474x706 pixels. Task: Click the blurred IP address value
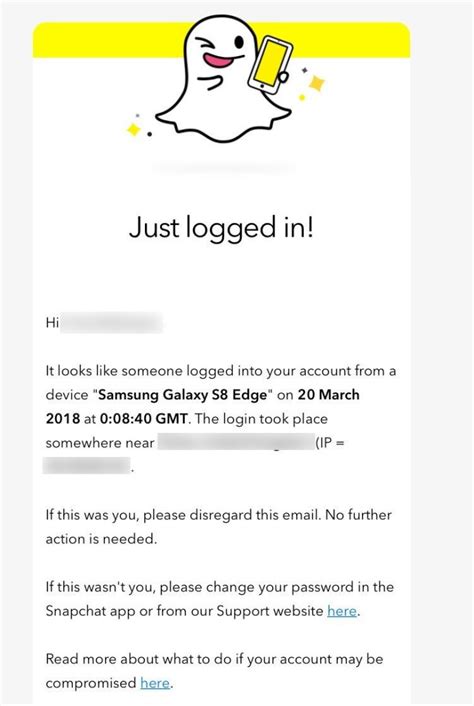[x=87, y=466]
